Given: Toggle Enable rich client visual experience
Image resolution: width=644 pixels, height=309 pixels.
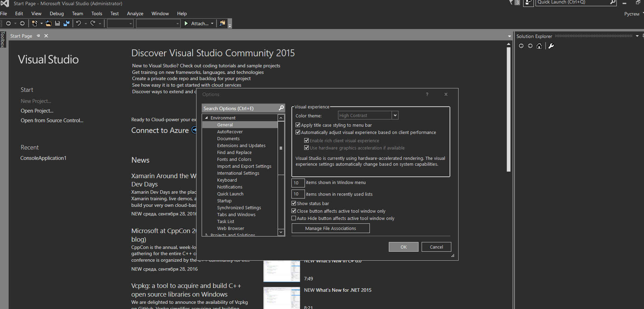Looking at the screenshot, I should [306, 141].
